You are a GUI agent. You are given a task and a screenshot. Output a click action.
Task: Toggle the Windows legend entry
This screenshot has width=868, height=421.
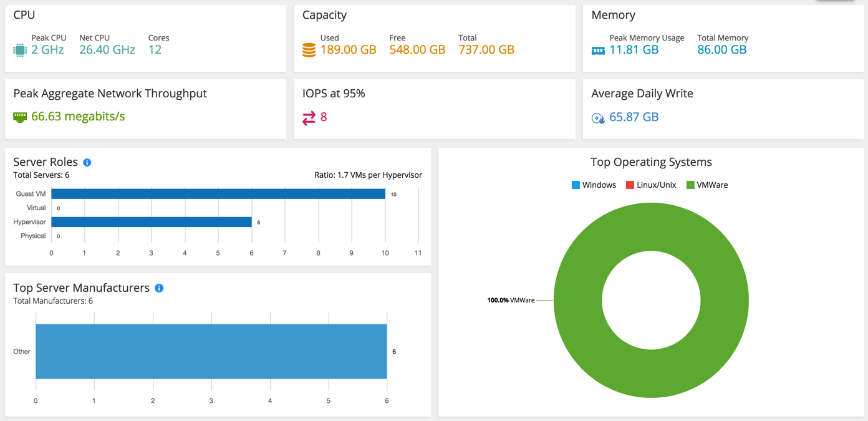(x=593, y=185)
